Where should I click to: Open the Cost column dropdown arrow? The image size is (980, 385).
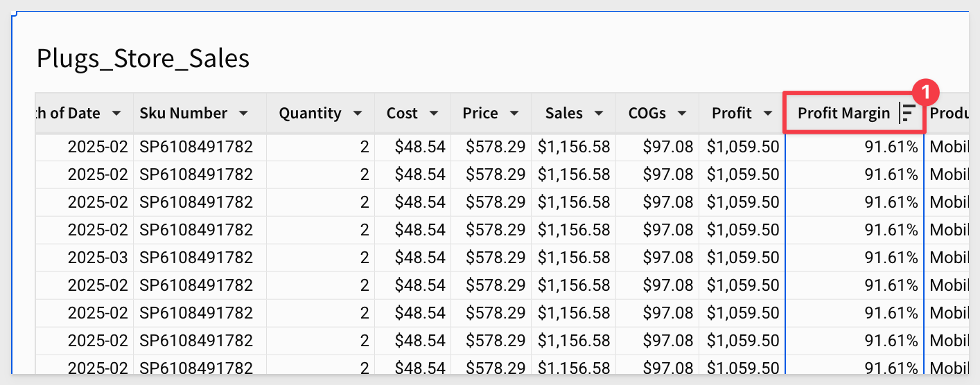coord(434,113)
